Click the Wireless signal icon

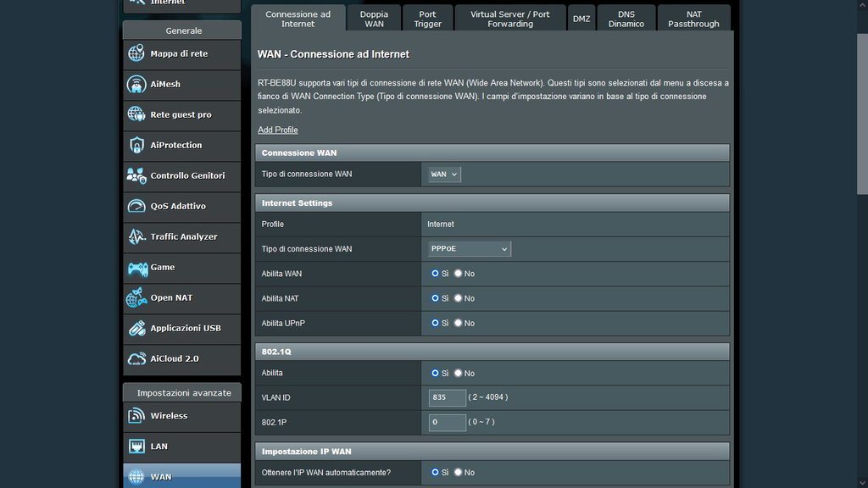tap(136, 416)
